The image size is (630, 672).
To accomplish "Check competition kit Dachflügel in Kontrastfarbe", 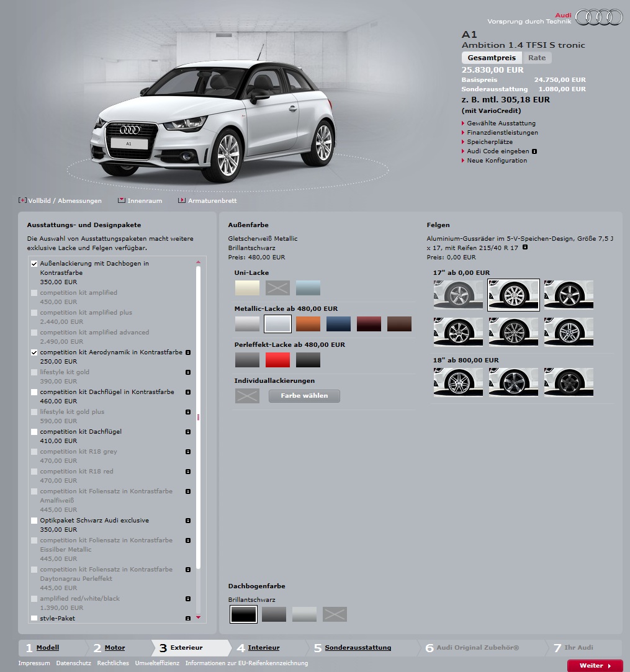I will pyautogui.click(x=34, y=392).
